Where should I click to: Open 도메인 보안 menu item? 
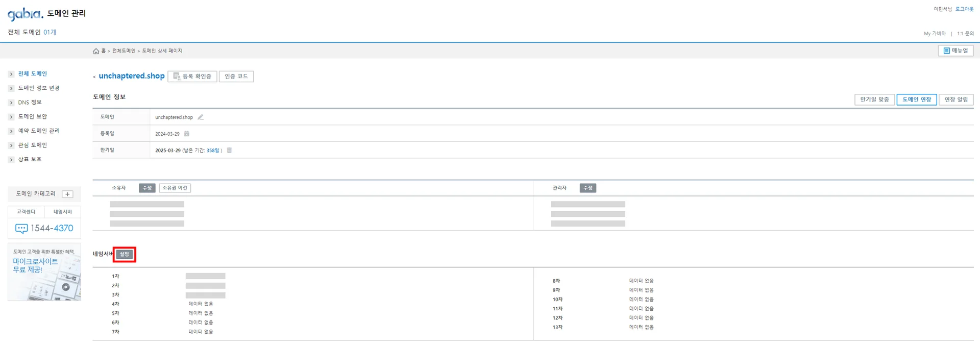33,117
